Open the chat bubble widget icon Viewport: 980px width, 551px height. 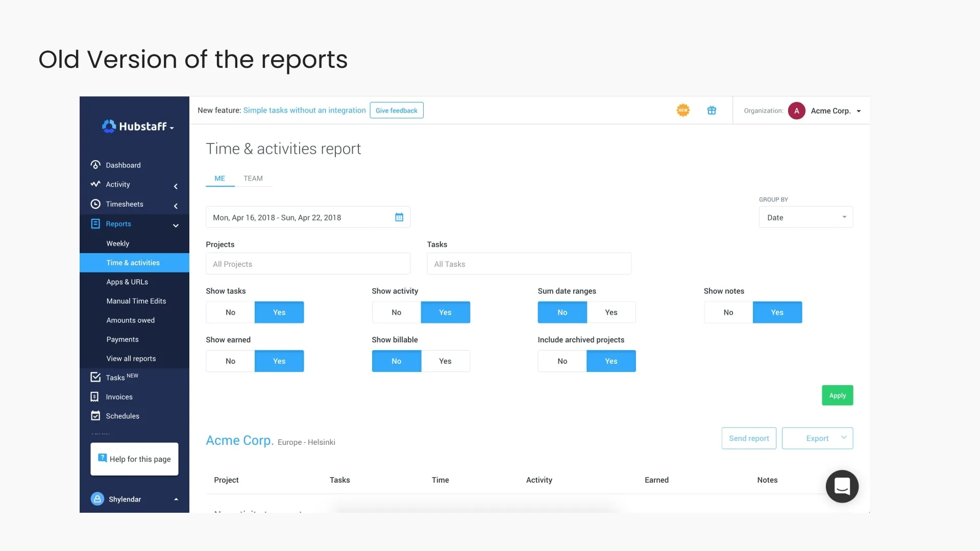[x=842, y=486]
